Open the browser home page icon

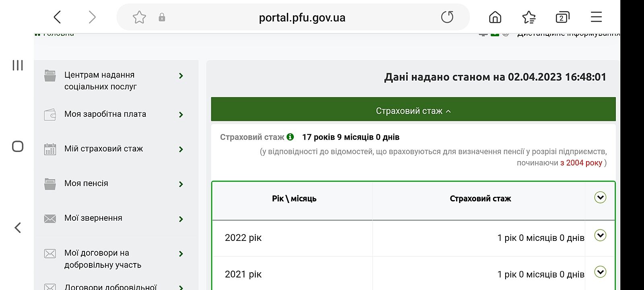(x=495, y=17)
